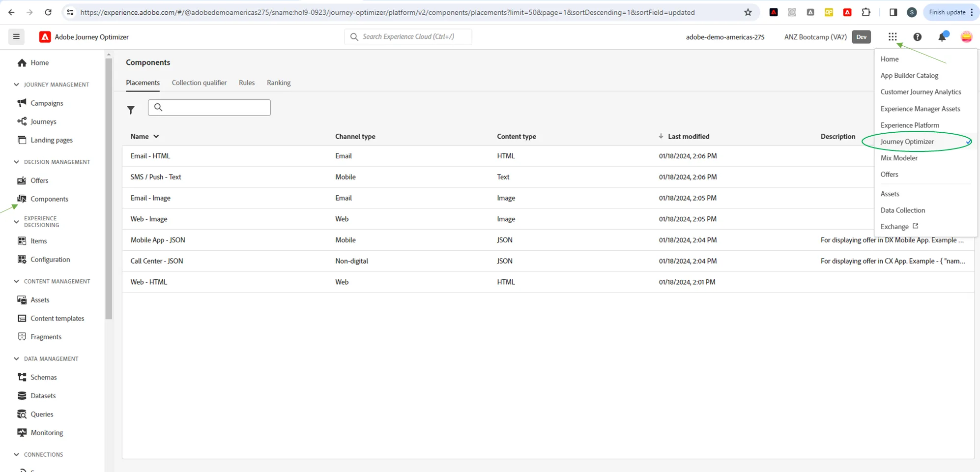Click the placements search field
The width and height of the screenshot is (980, 472).
click(209, 108)
